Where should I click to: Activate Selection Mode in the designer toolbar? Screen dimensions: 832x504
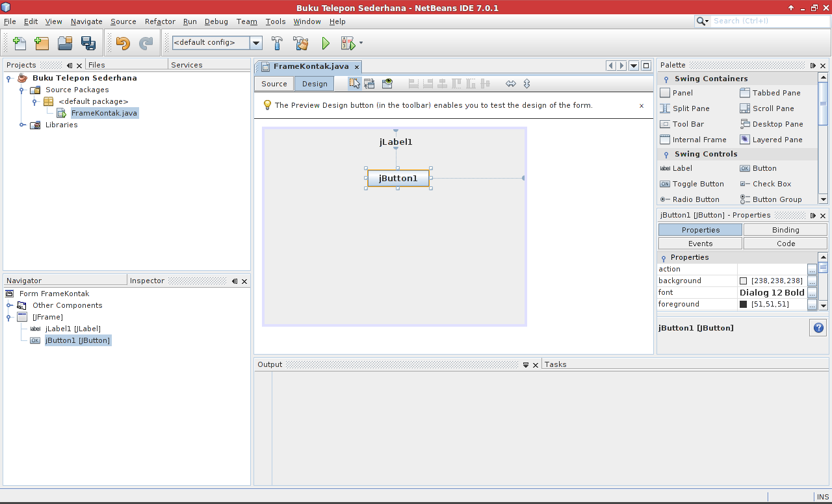point(354,83)
